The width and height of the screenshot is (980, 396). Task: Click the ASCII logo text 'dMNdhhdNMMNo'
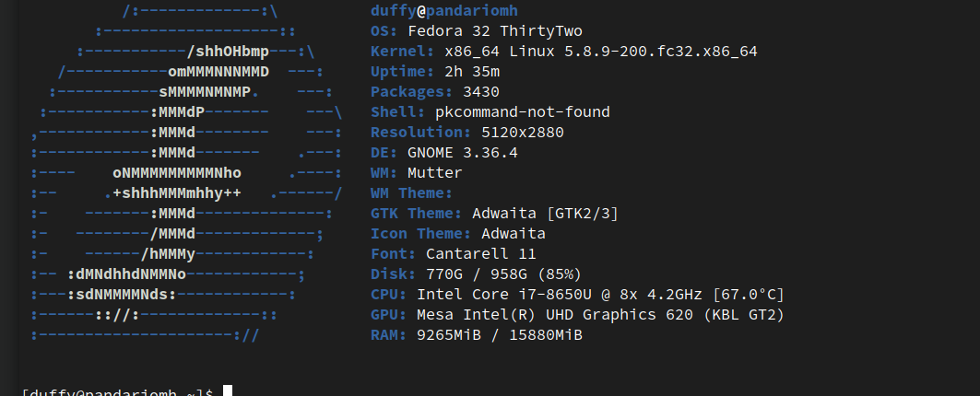[131, 274]
